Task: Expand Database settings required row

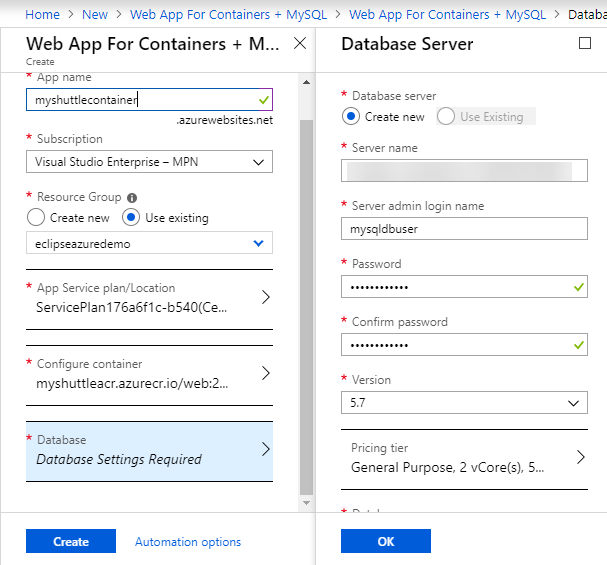Action: (149, 451)
